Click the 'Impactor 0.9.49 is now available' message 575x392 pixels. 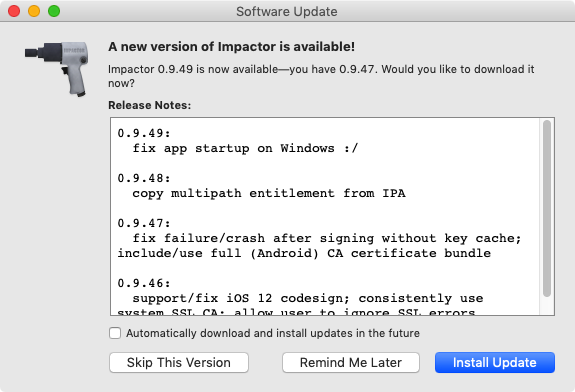[321, 76]
